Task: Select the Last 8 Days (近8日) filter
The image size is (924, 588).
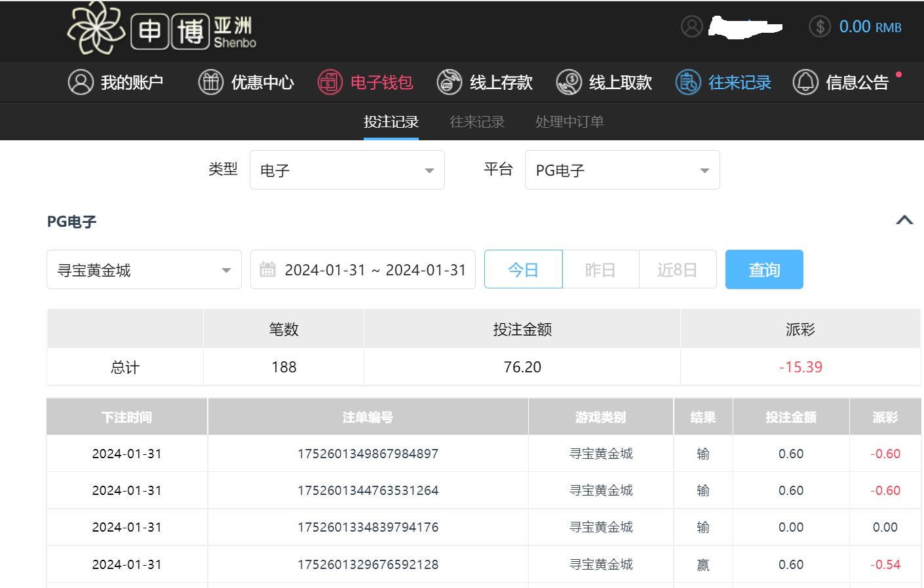Action: pos(677,269)
